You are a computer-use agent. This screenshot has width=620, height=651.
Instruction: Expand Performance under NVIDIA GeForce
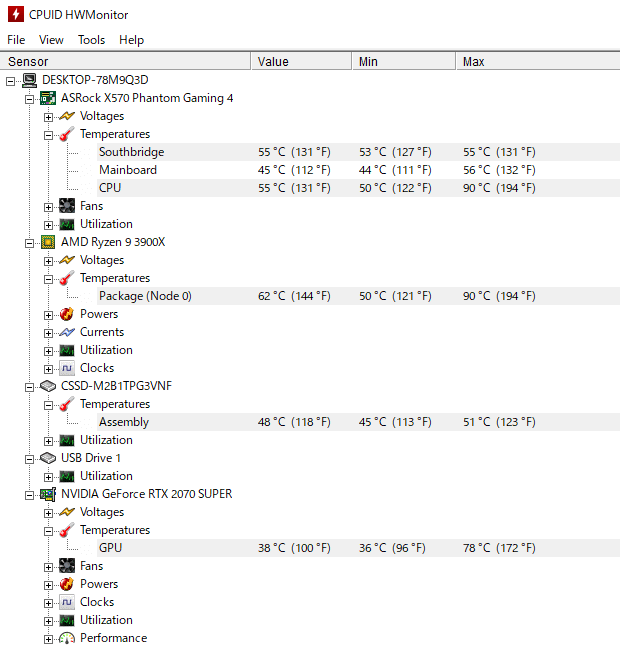click(x=49, y=639)
